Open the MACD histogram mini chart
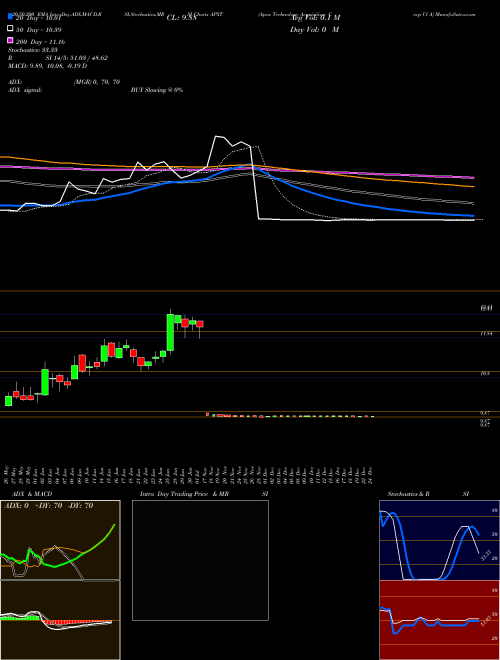This screenshot has width=500, height=660. [x=60, y=620]
